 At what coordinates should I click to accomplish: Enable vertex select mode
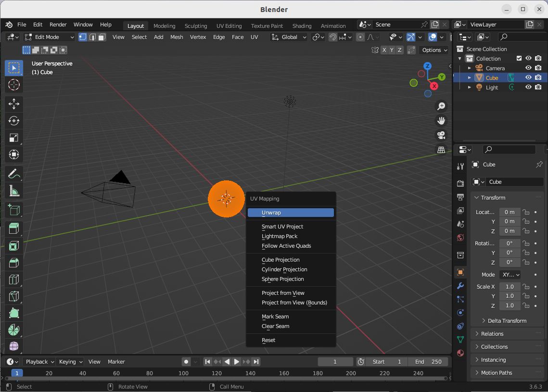coord(83,37)
